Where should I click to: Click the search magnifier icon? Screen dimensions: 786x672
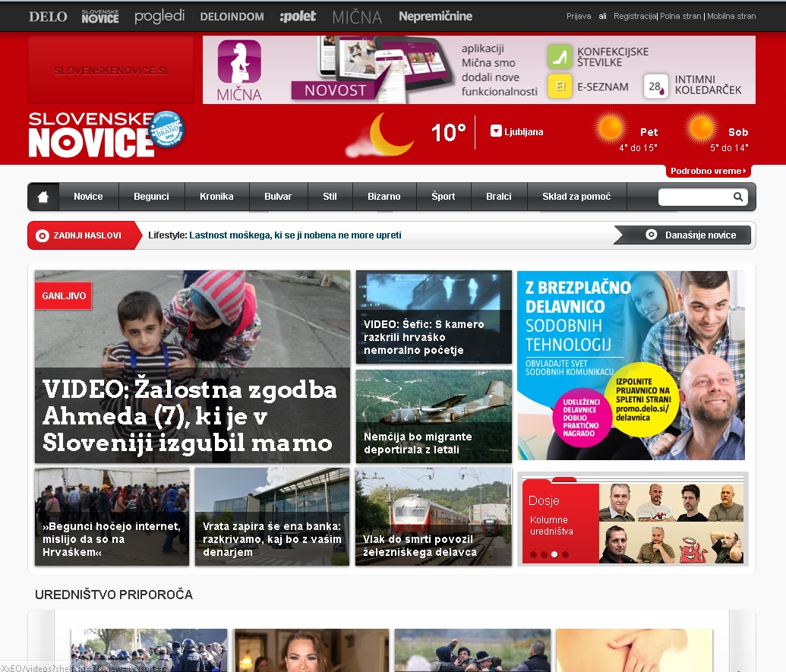pyautogui.click(x=737, y=197)
